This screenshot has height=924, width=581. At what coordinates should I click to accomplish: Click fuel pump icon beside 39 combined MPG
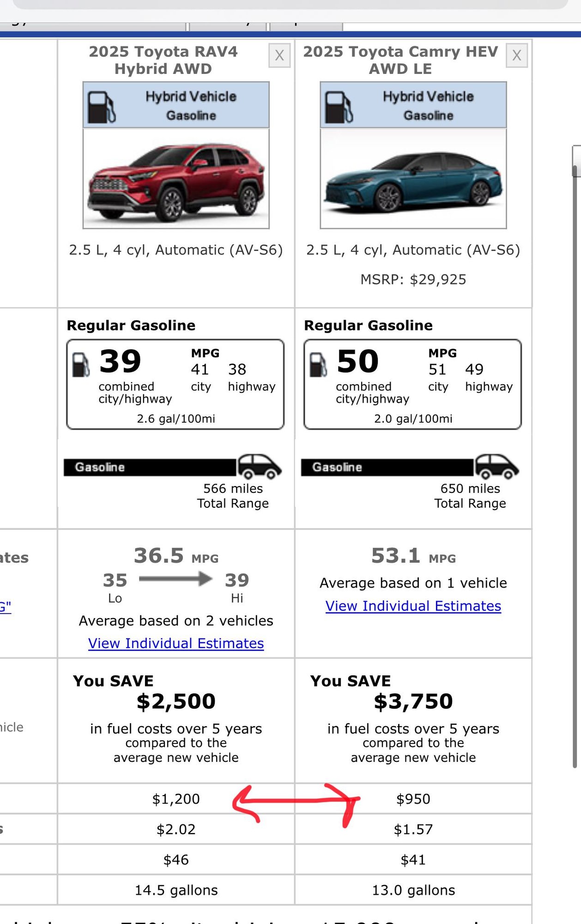pos(81,365)
